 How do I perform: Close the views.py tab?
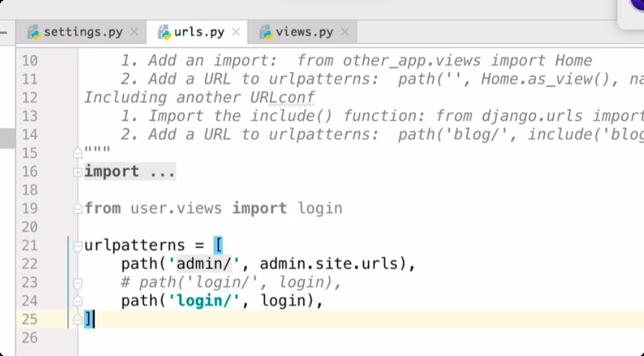[345, 32]
